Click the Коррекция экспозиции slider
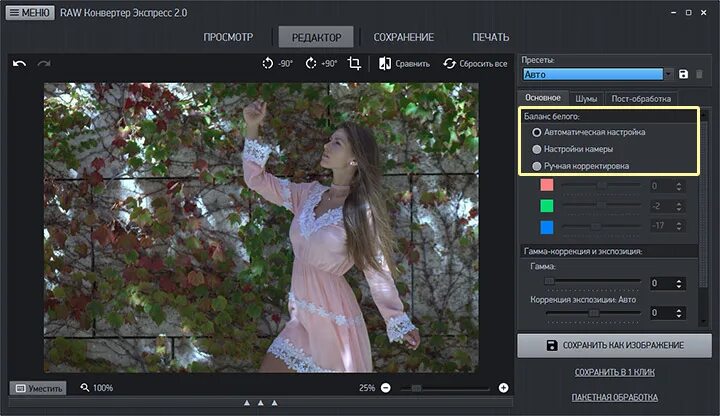The height and width of the screenshot is (416, 720). click(x=592, y=313)
